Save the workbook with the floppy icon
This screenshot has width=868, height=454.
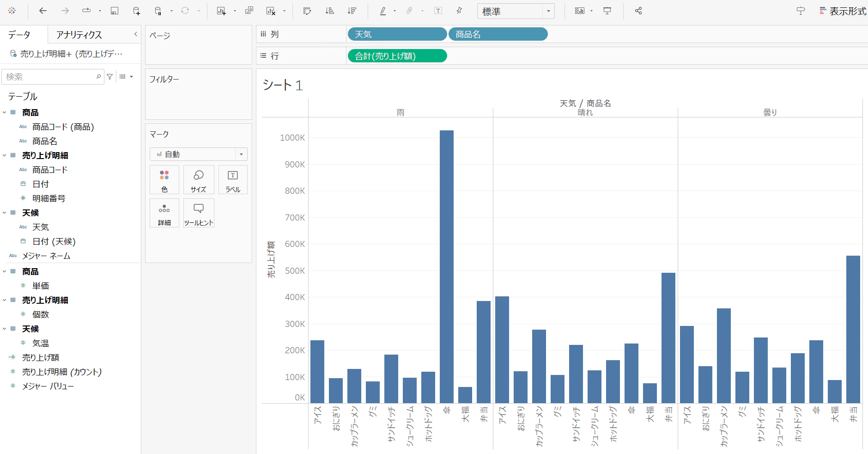115,11
